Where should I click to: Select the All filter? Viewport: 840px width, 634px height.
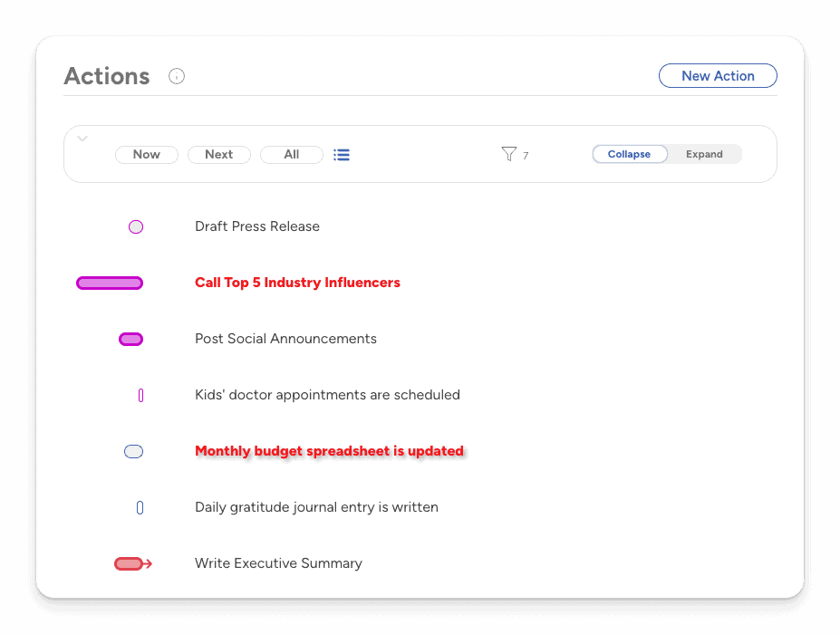click(x=292, y=155)
